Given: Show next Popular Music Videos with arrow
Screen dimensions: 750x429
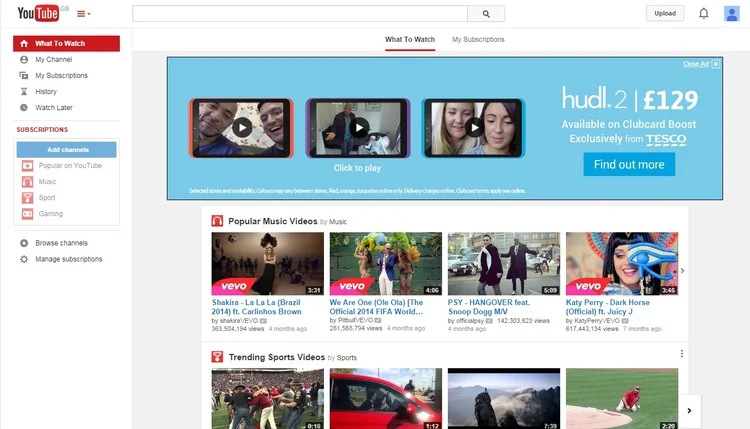Looking at the screenshot, I should click(683, 271).
